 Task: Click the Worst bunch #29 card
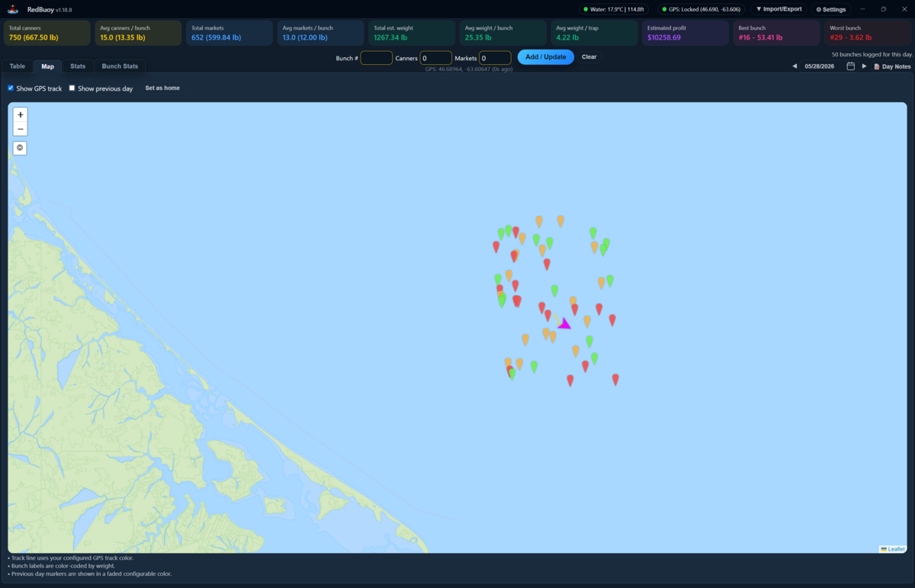pyautogui.click(x=868, y=33)
